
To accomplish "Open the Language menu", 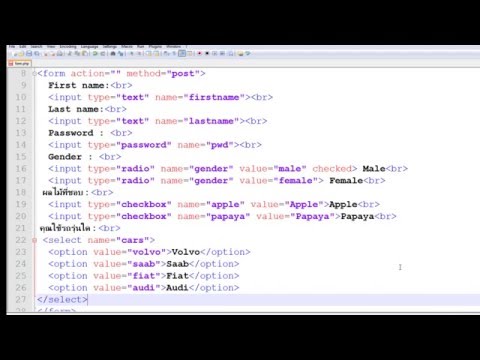I will click(x=89, y=47).
